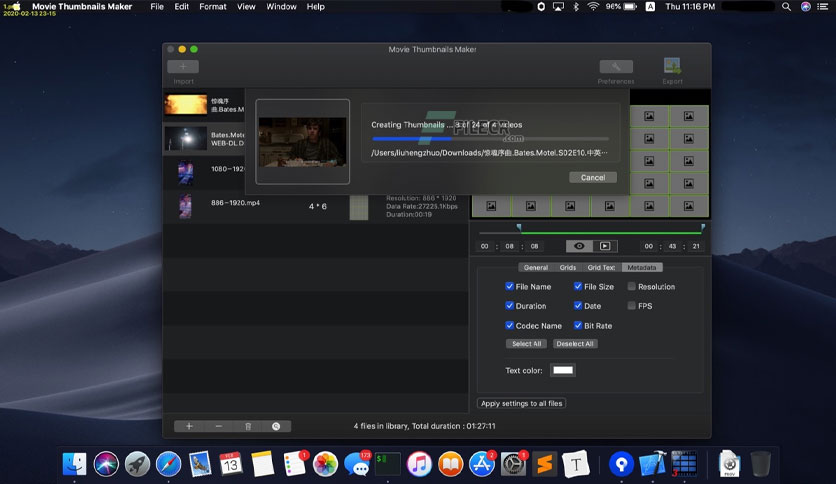Click the Duration:00:19 text
Screen dimensions: 836x484
tap(409, 214)
